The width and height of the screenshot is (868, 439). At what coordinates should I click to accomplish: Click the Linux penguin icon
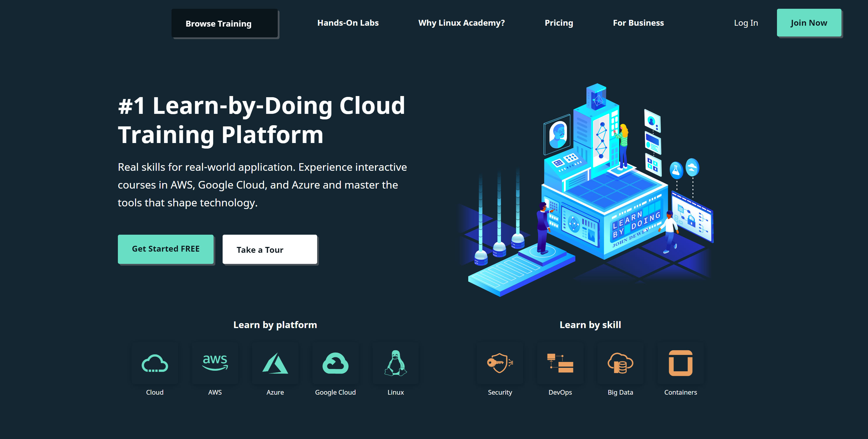tap(396, 363)
